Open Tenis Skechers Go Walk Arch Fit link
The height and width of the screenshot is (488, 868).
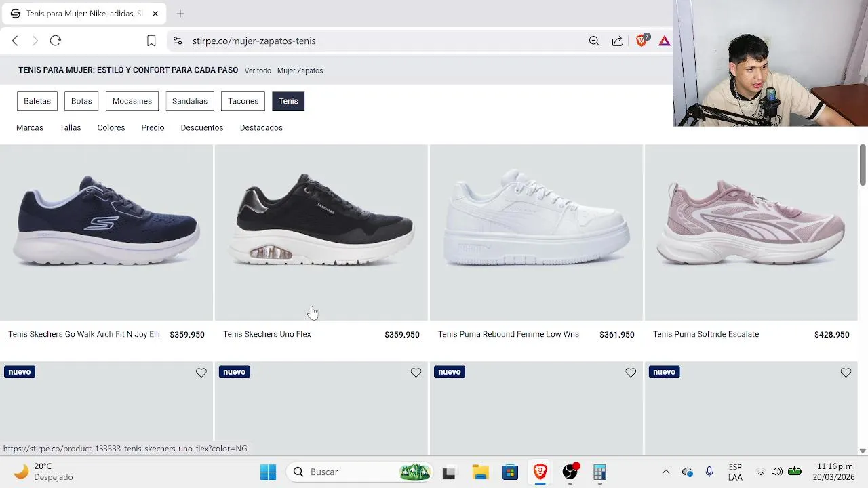click(x=84, y=334)
